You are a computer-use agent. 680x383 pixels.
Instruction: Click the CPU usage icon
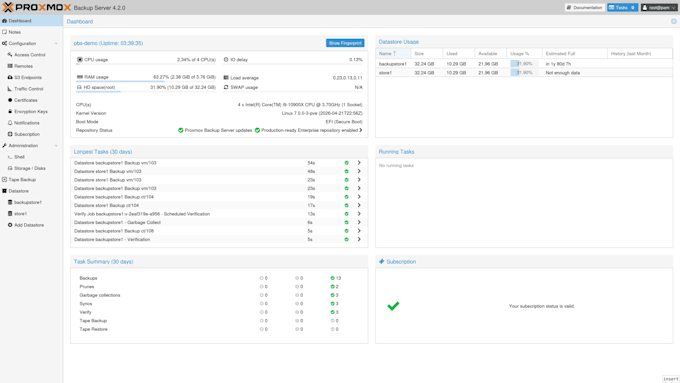coord(80,60)
